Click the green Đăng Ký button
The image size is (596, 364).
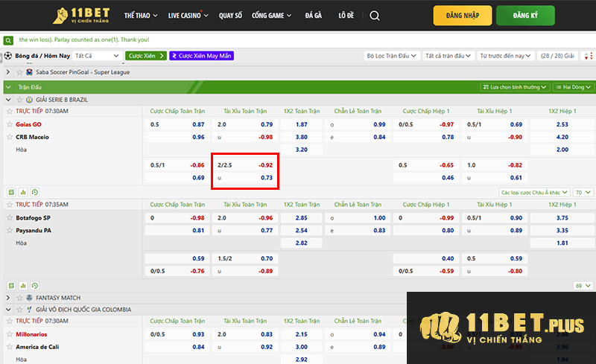(545, 16)
